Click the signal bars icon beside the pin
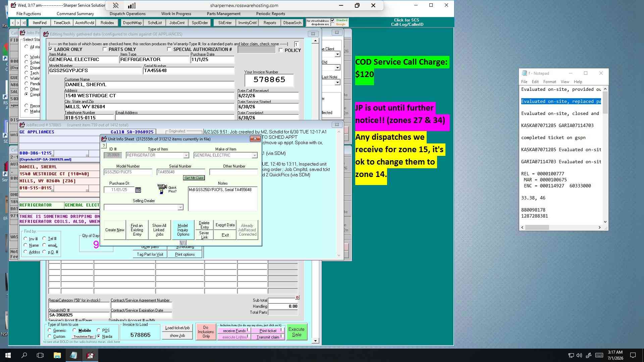Viewport: 644px width, 362px height. (x=132, y=5)
